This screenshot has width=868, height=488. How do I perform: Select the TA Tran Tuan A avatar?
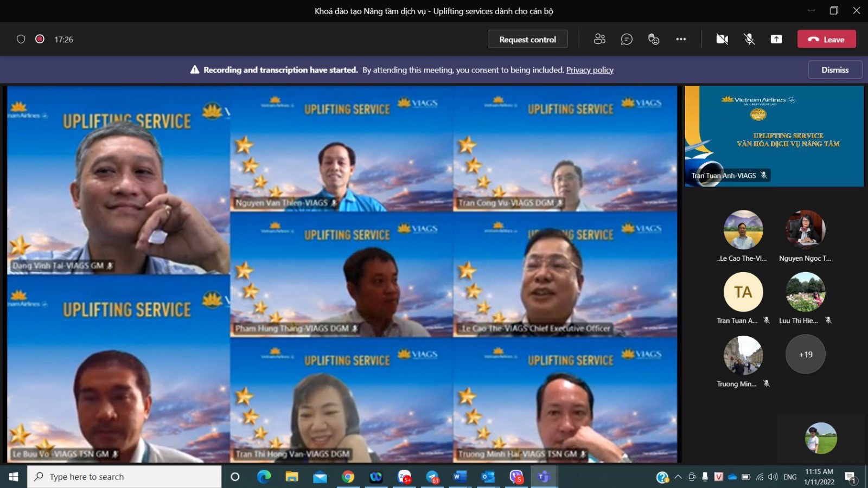click(x=743, y=292)
